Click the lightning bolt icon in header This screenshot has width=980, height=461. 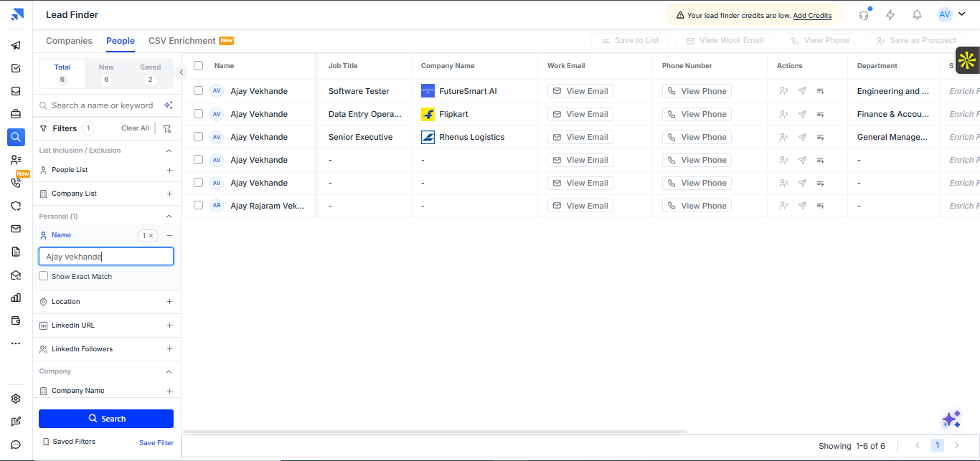point(890,14)
